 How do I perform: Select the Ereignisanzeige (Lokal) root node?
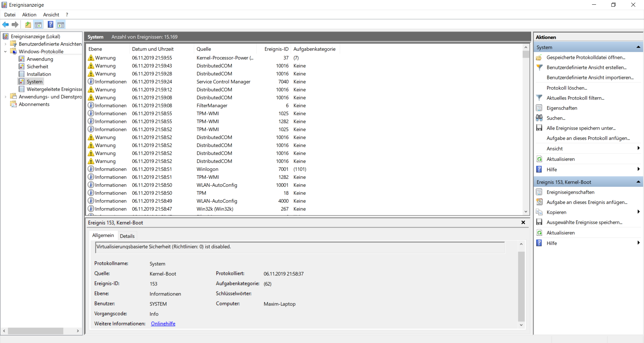click(x=35, y=37)
